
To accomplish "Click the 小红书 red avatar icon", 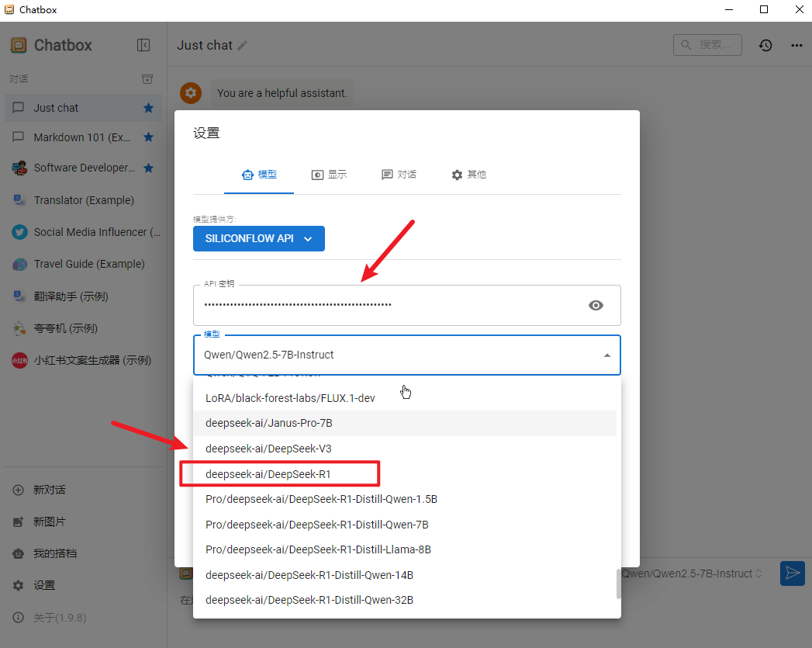I will coord(19,361).
